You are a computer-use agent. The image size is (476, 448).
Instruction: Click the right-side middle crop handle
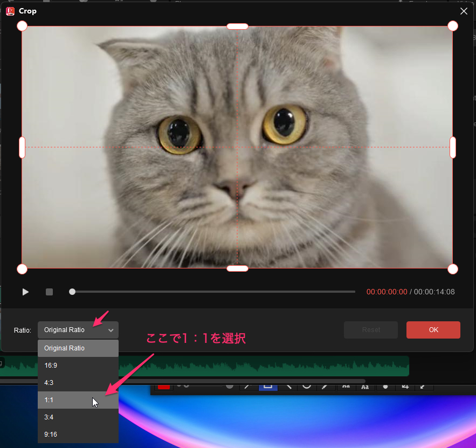453,147
